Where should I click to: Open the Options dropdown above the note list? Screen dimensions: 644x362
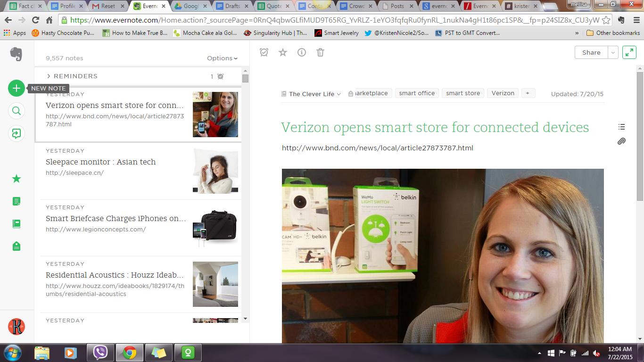[x=222, y=58]
